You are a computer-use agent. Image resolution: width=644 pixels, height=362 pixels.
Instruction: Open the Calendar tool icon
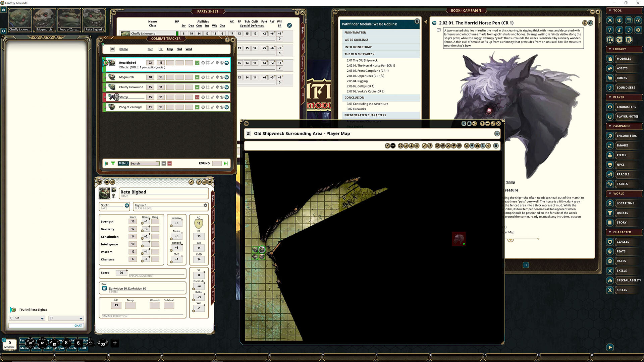pyautogui.click(x=628, y=20)
